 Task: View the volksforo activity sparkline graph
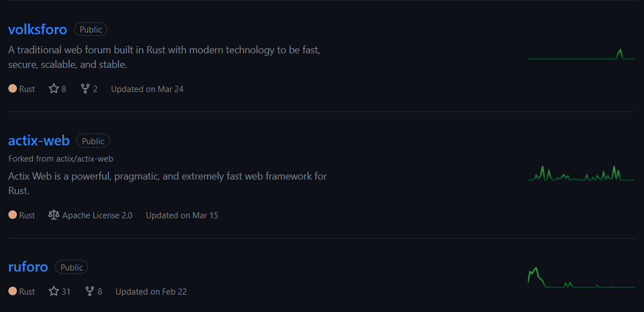[x=582, y=54]
